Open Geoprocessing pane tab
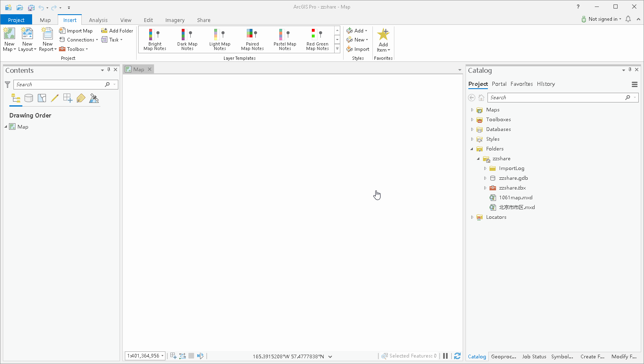The image size is (644, 364). pos(504,357)
